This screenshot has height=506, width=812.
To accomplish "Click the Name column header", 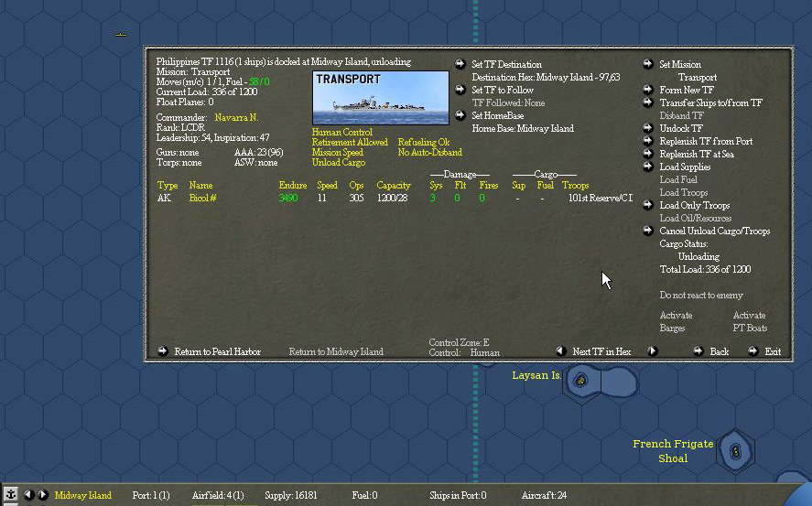I will [x=200, y=185].
